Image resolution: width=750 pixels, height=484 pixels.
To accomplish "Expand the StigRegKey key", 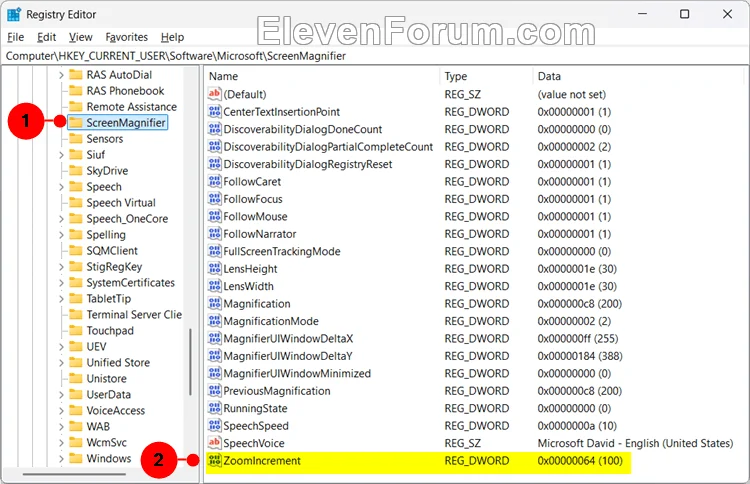I will pos(61,267).
